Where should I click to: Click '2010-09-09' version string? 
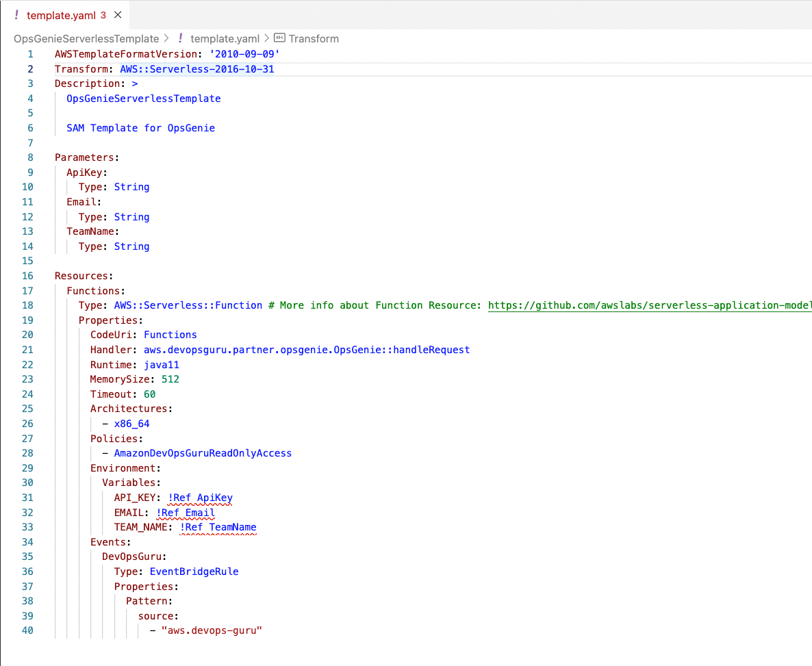tap(244, 54)
